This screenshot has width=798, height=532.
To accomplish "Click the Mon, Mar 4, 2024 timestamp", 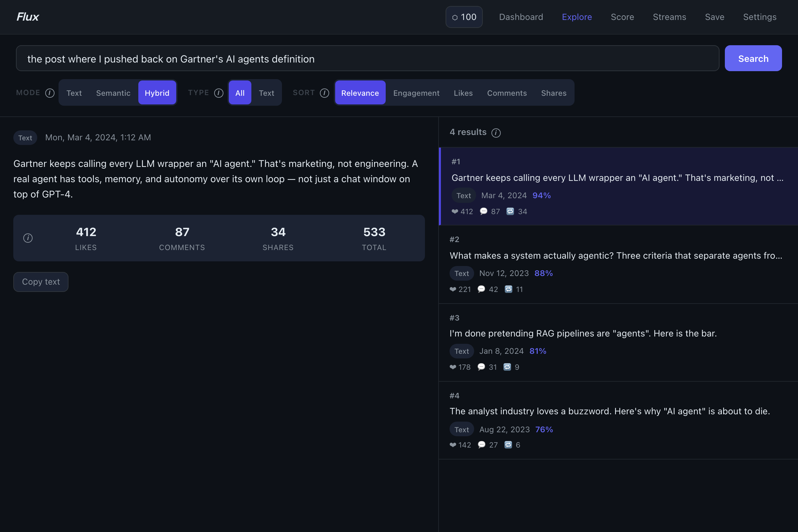I will coord(98,137).
